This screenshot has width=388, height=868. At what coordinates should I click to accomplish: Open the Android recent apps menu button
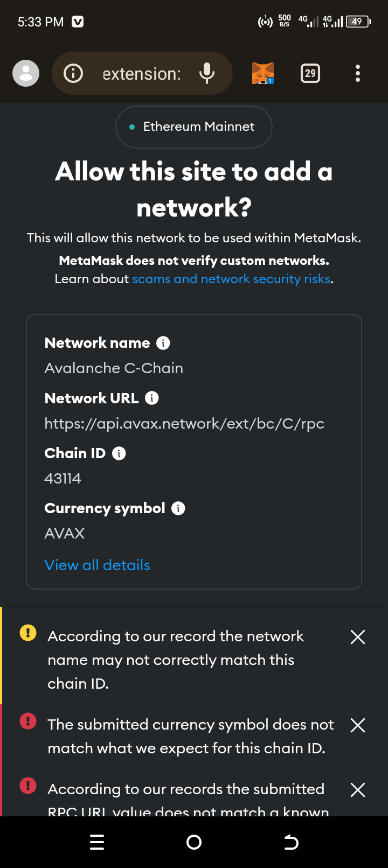pyautogui.click(x=97, y=842)
